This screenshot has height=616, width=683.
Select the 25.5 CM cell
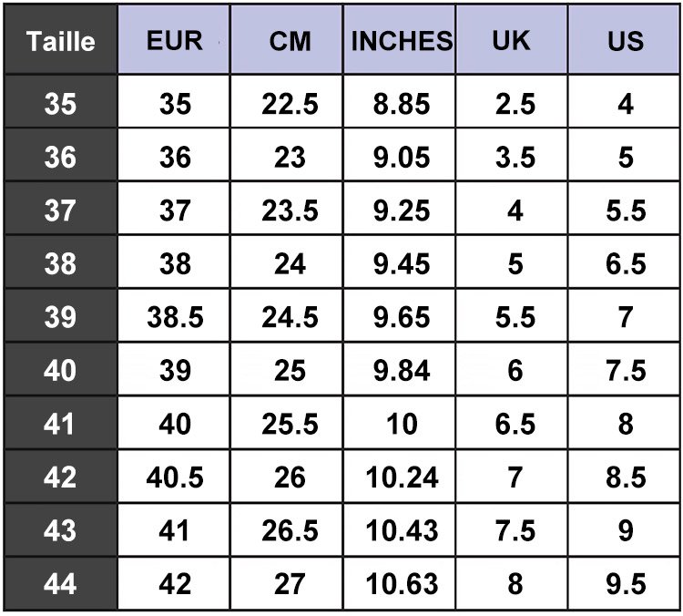[x=290, y=424]
